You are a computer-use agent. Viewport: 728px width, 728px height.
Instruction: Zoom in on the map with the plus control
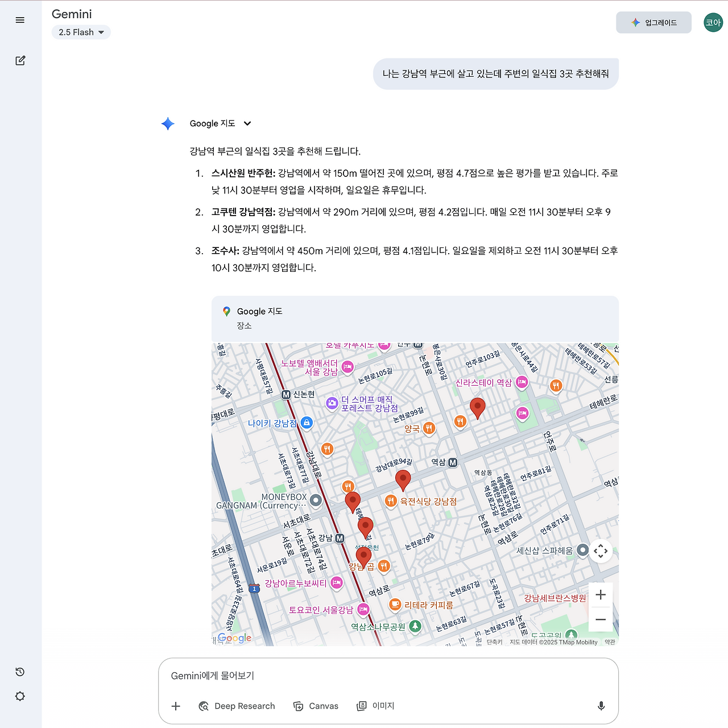tap(601, 594)
